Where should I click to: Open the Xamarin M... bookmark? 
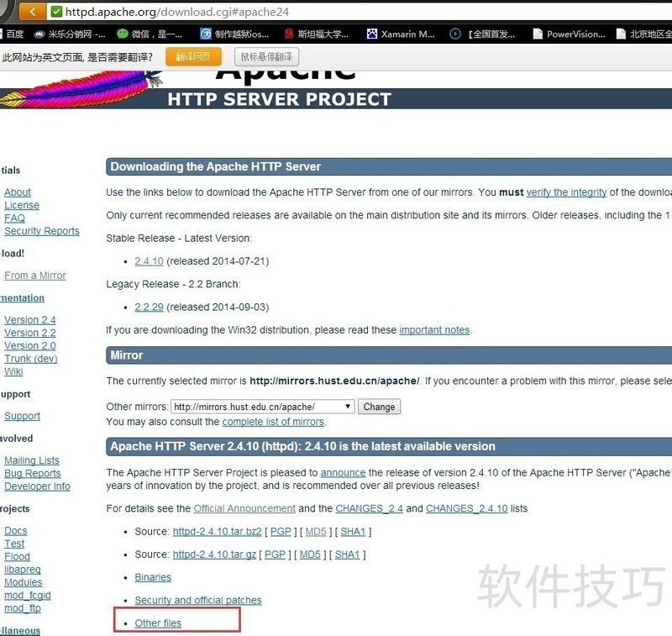point(401,34)
